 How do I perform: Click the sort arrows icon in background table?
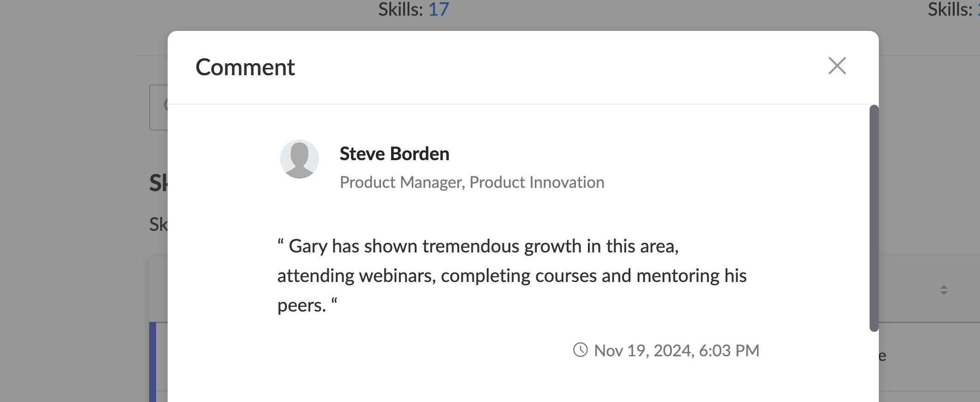pos(944,290)
